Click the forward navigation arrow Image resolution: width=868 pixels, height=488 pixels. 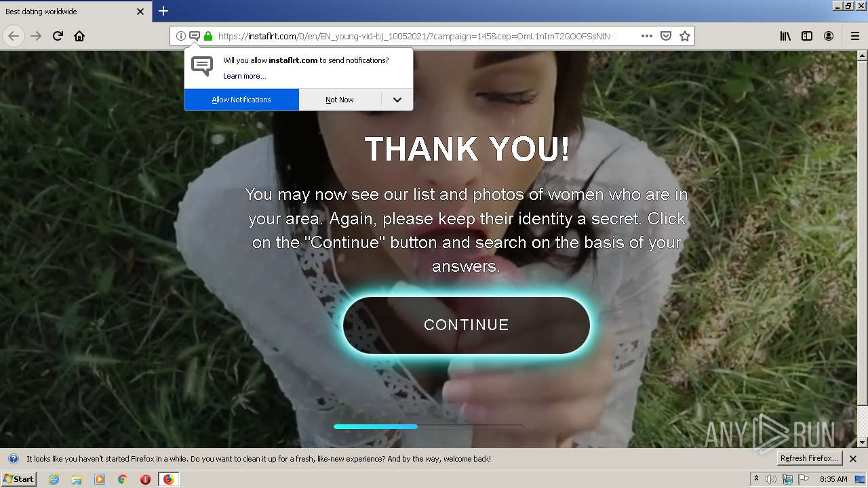click(x=36, y=36)
